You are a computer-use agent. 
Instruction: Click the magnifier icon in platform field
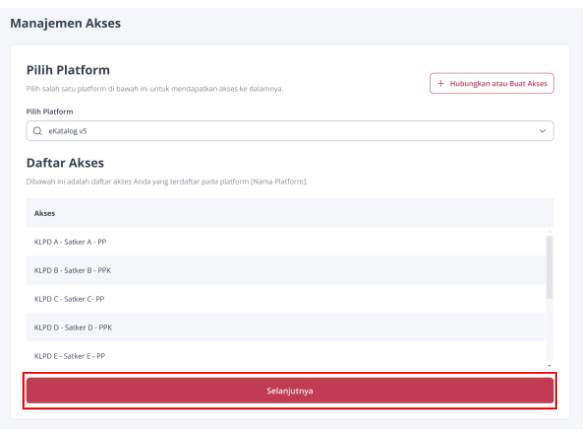38,131
